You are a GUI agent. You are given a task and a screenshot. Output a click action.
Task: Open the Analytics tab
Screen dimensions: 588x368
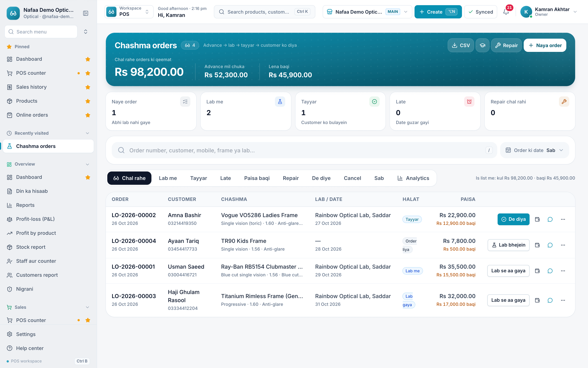pyautogui.click(x=413, y=178)
